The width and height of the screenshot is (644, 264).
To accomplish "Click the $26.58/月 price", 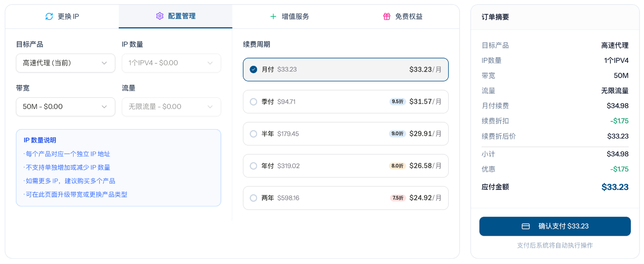I will 425,166.
